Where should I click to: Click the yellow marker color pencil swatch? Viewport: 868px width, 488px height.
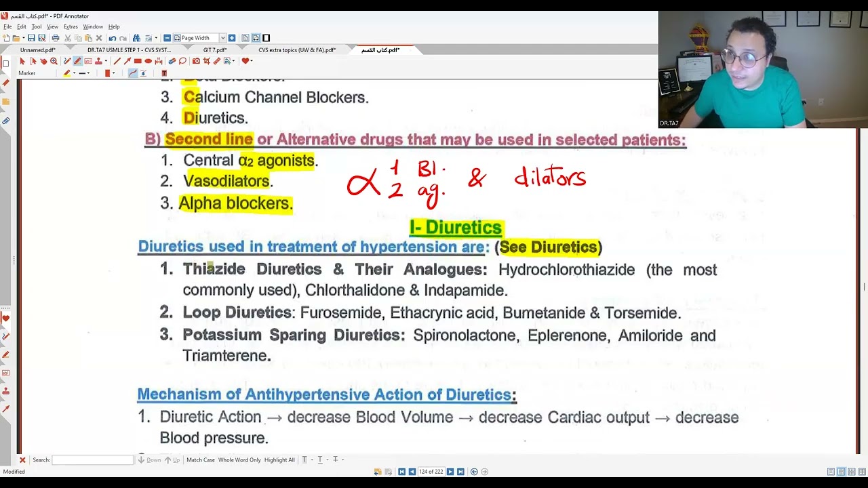pos(66,73)
